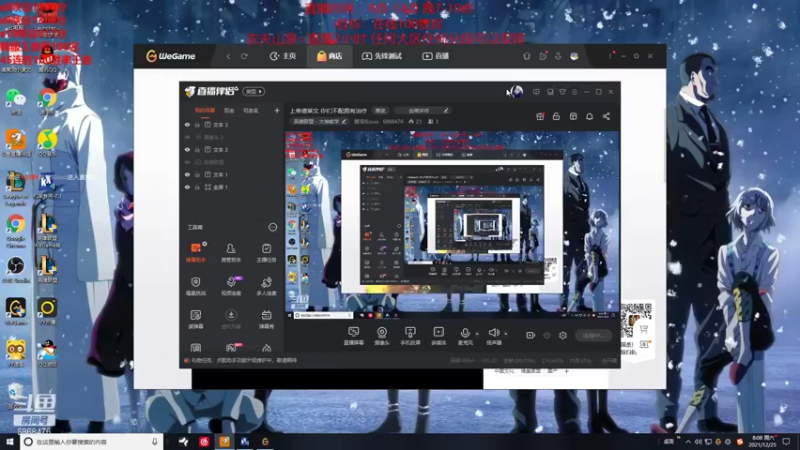Expand toolbox via circular more button
Screen dimensions: 800x450
point(272,227)
